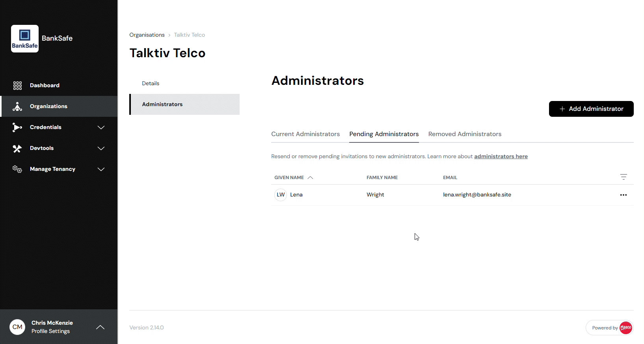The height and width of the screenshot is (344, 644).
Task: Navigate to Organisations breadcrumb
Action: click(x=147, y=35)
